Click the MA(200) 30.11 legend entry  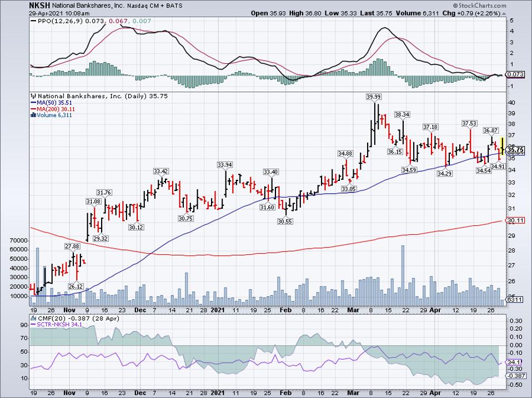click(x=56, y=109)
